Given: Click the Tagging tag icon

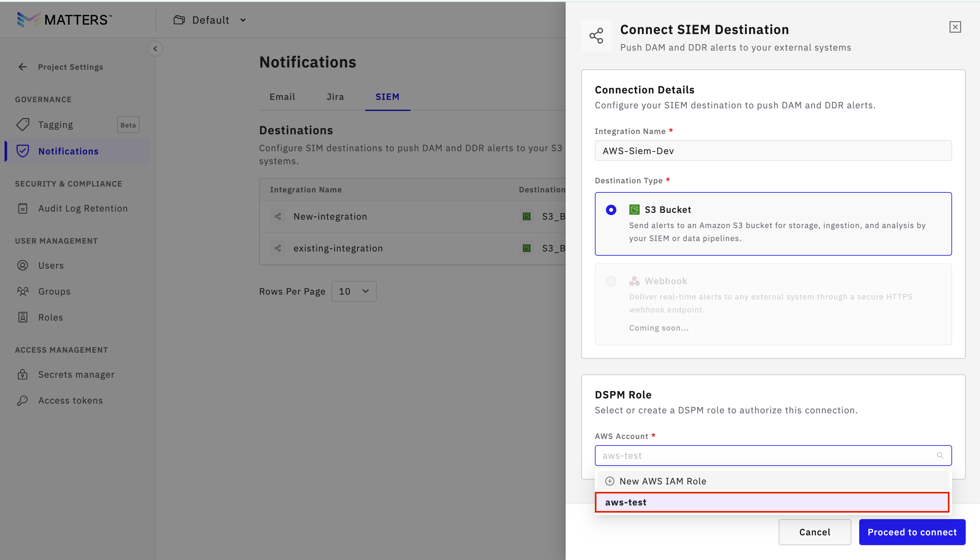Looking at the screenshot, I should point(23,125).
